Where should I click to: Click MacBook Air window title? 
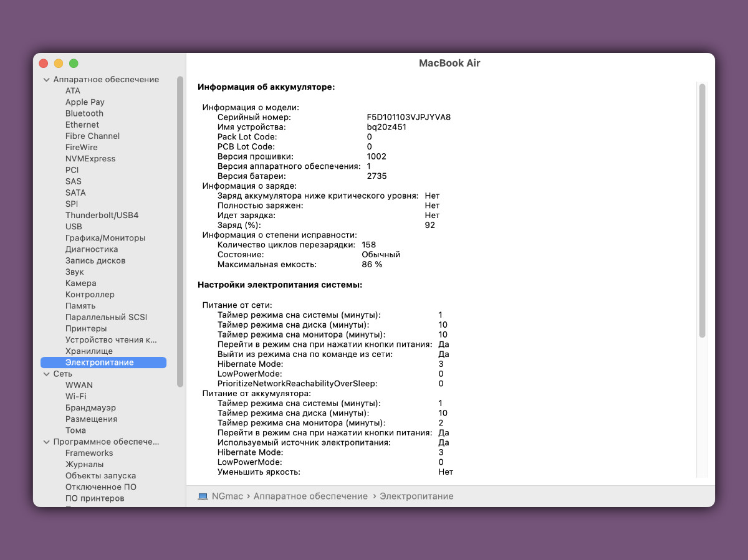coord(449,63)
